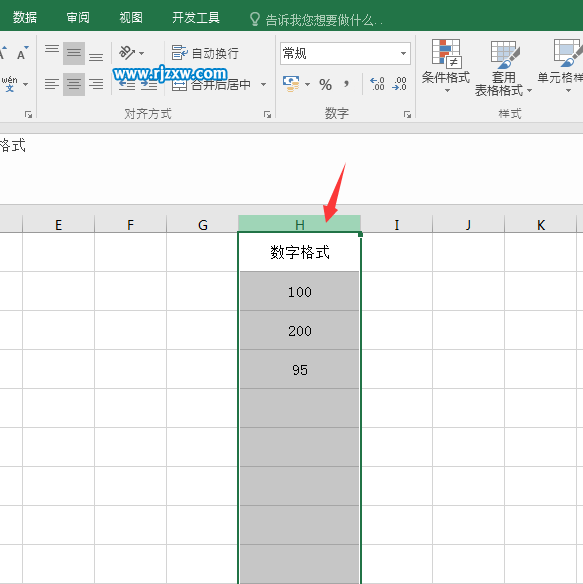
Task: Open the 数据 ribbon tab
Action: (25, 18)
